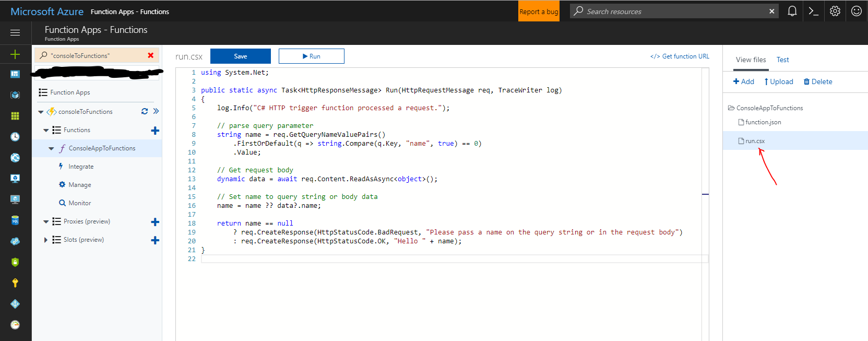Switch to the Test tab

782,60
